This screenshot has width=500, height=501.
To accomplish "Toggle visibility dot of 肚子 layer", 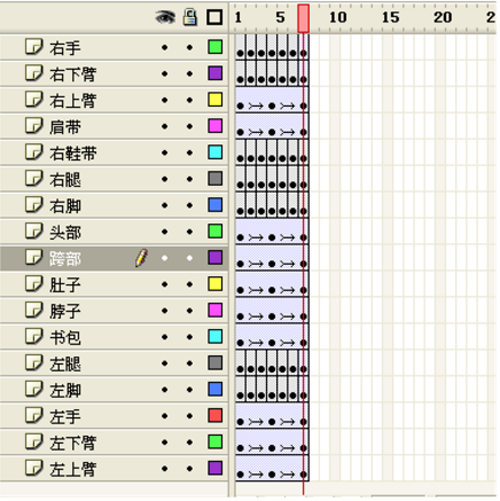I will [165, 284].
